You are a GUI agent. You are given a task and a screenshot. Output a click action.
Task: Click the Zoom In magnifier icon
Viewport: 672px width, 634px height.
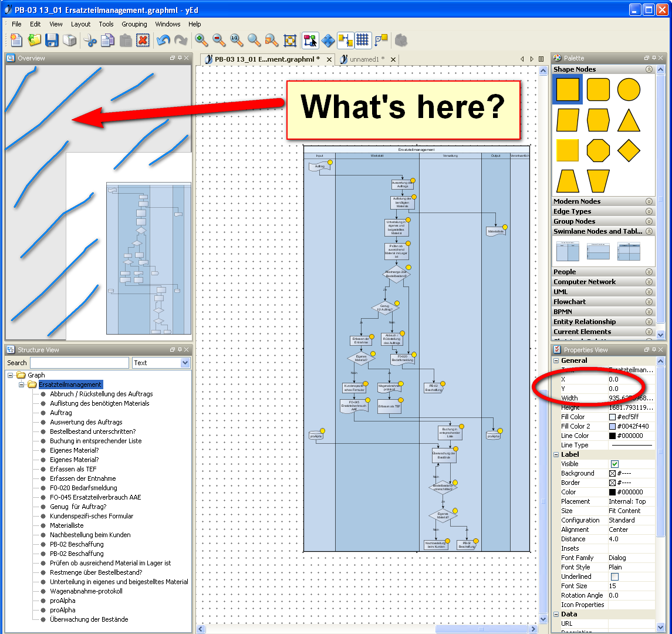coord(201,41)
